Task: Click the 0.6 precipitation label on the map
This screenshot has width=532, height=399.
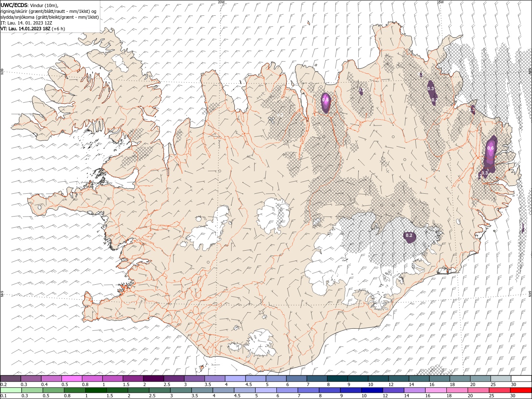Action: pos(490,148)
